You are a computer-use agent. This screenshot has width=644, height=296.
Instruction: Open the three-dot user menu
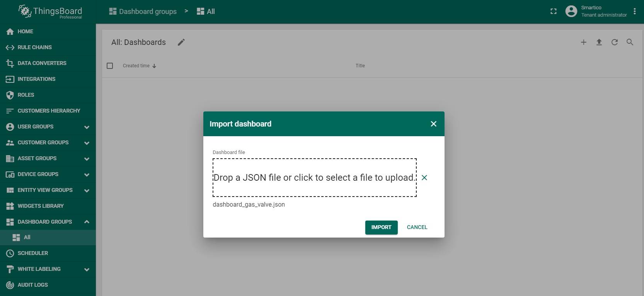pyautogui.click(x=634, y=11)
